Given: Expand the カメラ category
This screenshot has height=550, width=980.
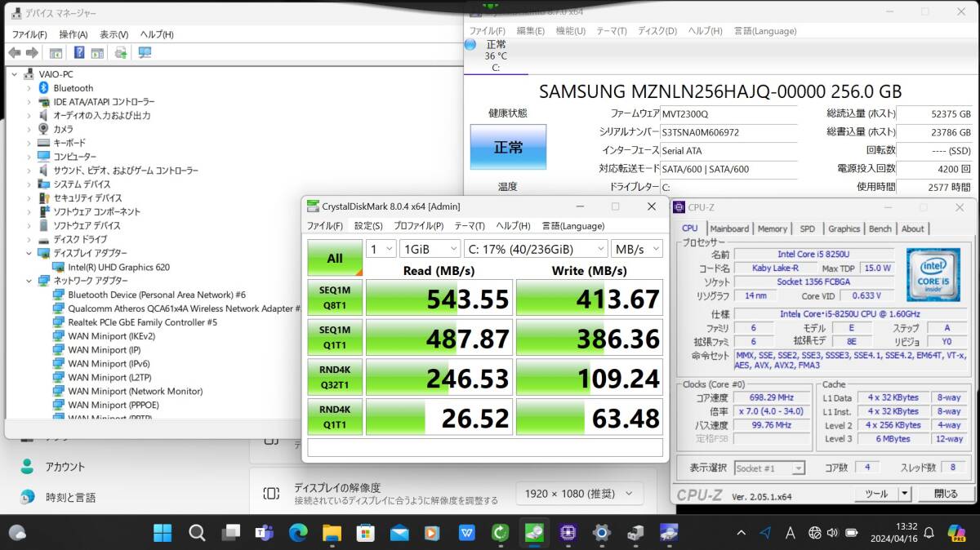Looking at the screenshot, I should click(29, 129).
